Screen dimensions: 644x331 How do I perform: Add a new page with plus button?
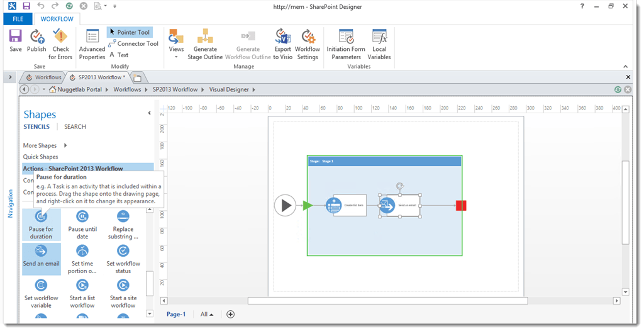(230, 314)
